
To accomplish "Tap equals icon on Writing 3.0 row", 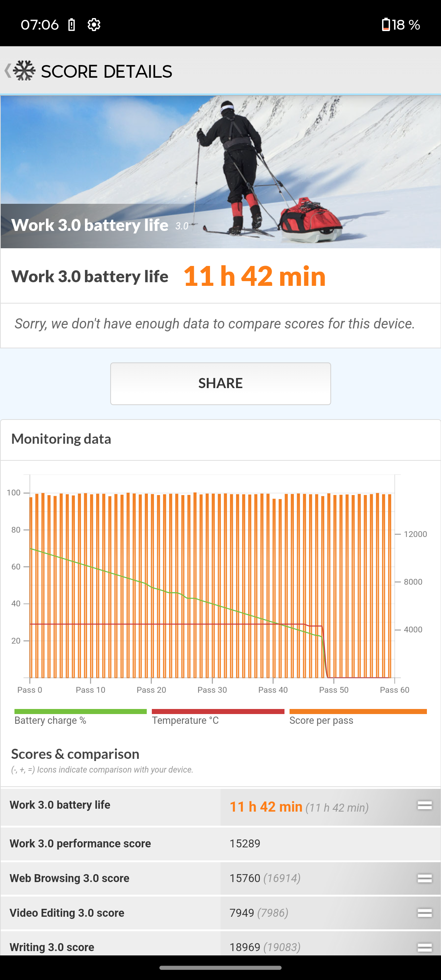I will [424, 946].
